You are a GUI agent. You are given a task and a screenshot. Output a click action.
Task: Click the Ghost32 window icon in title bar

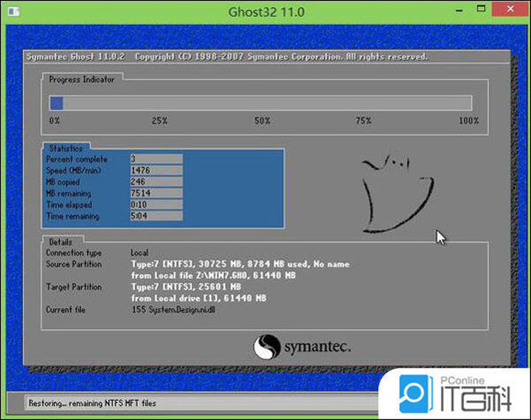pyautogui.click(x=14, y=11)
